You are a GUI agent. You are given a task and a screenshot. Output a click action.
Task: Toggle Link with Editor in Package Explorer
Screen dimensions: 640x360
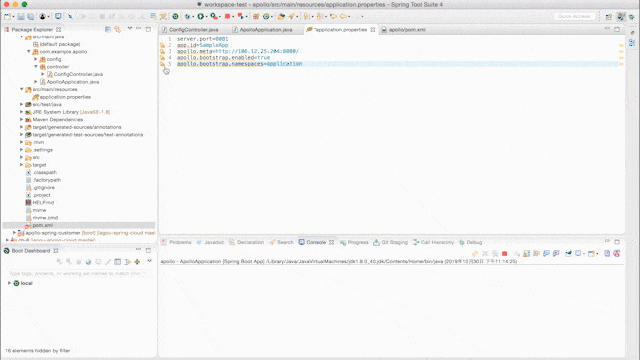[118, 29]
